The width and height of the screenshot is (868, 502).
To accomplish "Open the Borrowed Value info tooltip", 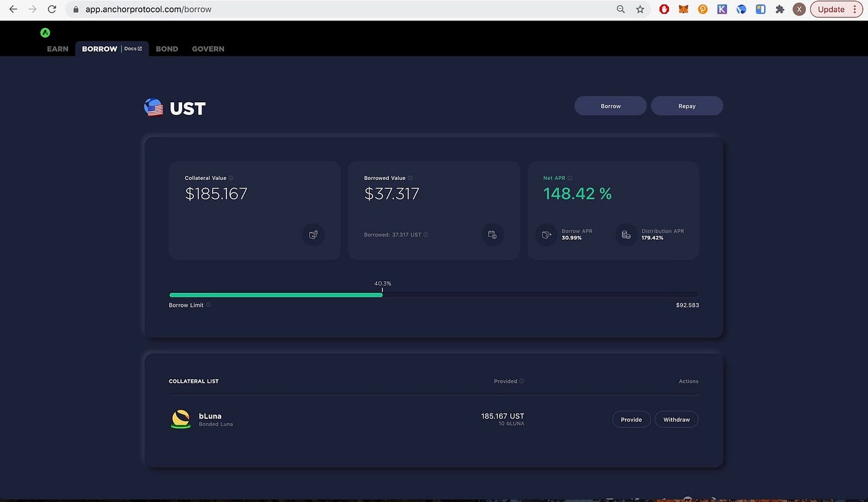I will 410,177.
